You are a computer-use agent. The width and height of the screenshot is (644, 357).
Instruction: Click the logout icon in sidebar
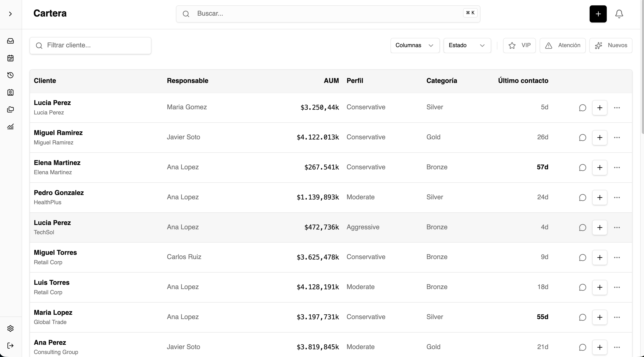point(10,345)
